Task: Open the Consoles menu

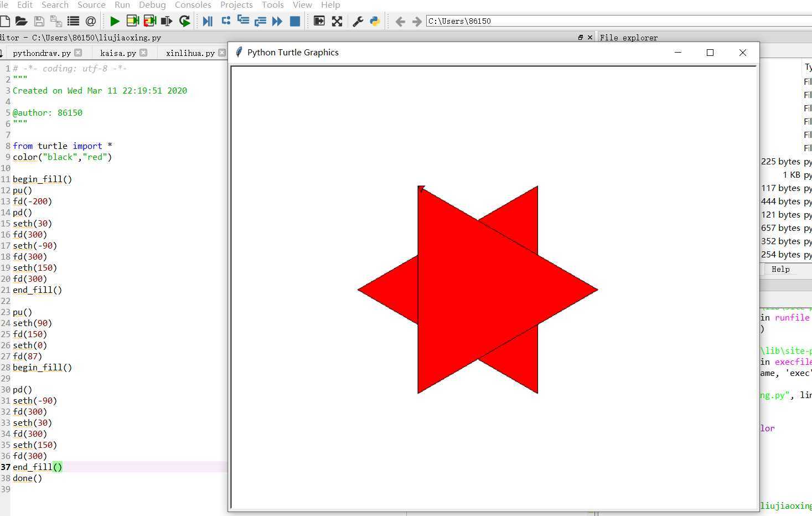Action: 193,5
